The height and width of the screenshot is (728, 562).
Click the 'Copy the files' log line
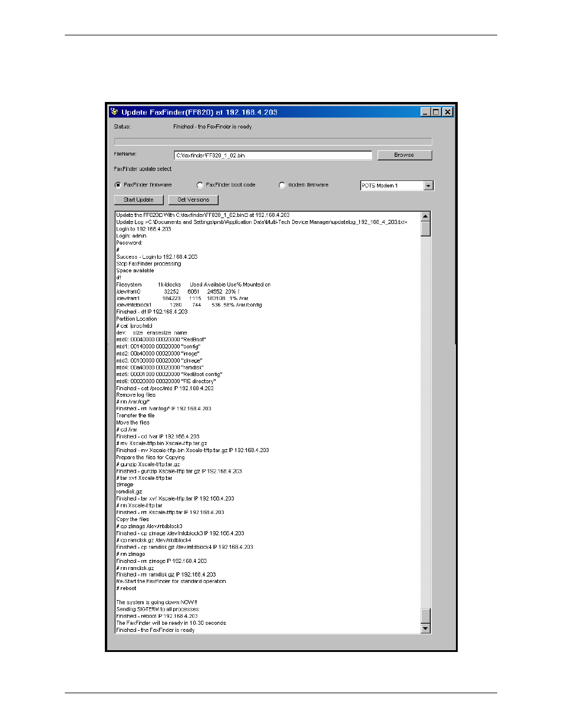133,519
